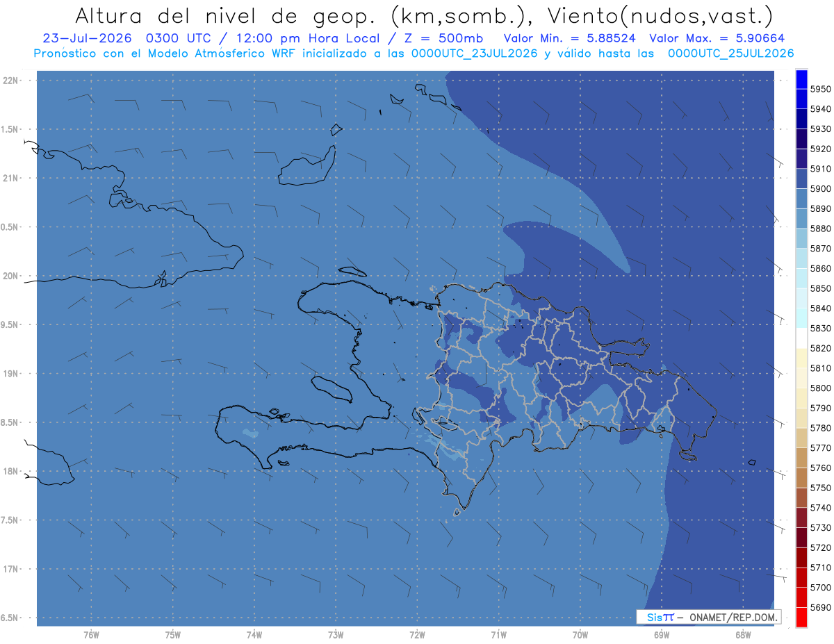Click the 5890 colorbar label

click(x=820, y=208)
